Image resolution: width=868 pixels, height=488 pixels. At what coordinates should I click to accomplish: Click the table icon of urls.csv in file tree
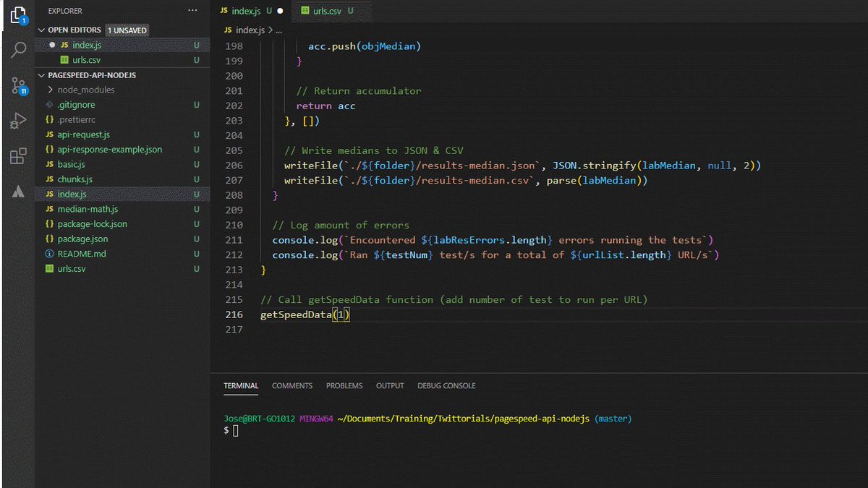(x=49, y=269)
